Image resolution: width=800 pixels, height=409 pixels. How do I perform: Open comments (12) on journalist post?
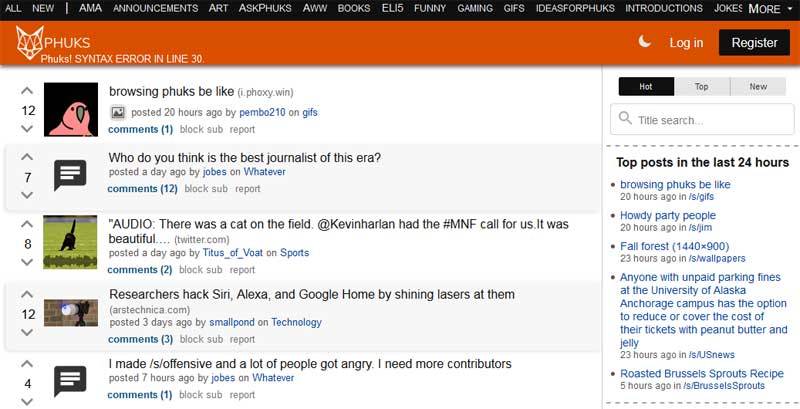142,189
